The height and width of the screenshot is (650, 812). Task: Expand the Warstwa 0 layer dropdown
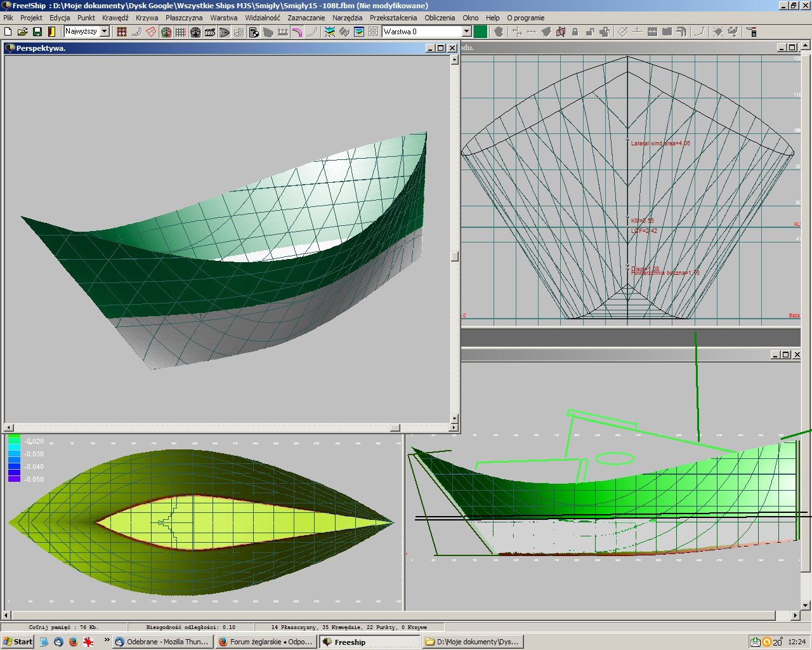coord(466,32)
